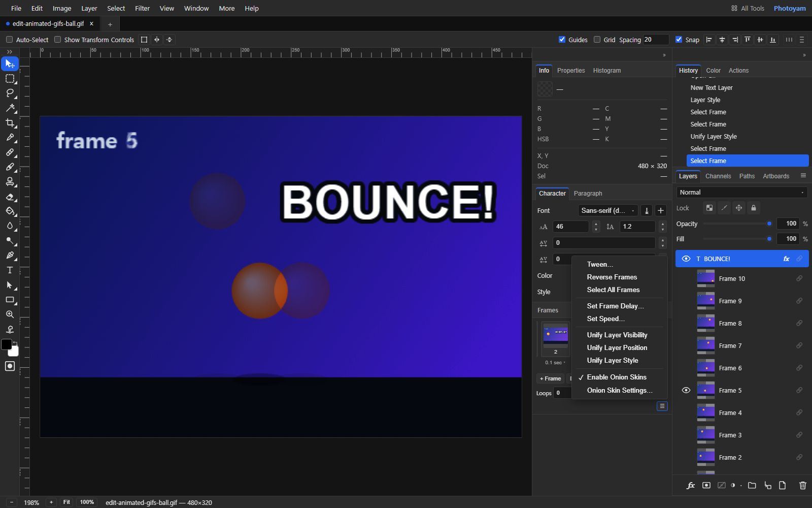Select the Type tool
This screenshot has height=508, width=812.
[10, 270]
